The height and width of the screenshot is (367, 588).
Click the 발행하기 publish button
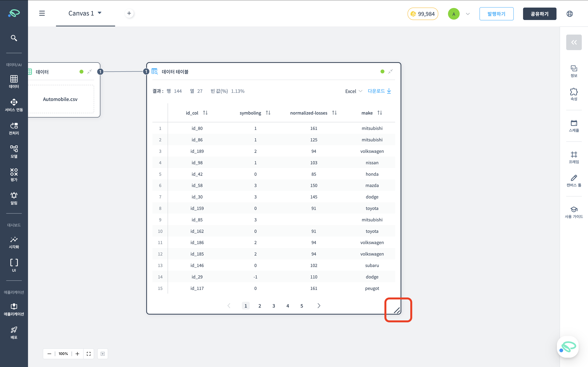[x=496, y=14]
